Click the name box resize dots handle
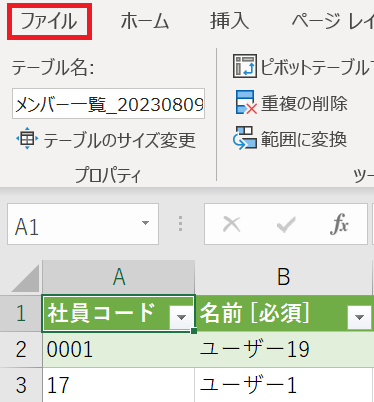 coord(180,224)
